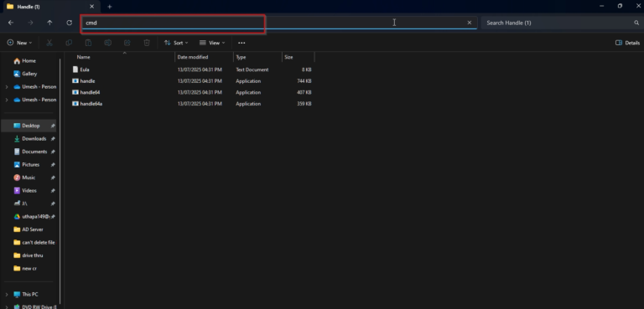Click the Eula size value 8 KB
The image size is (644, 309).
point(307,70)
